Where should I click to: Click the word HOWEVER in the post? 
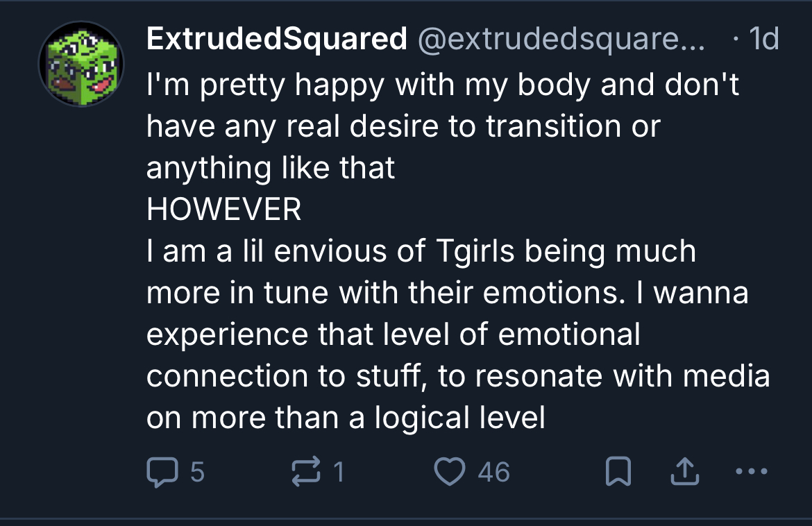tap(223, 210)
